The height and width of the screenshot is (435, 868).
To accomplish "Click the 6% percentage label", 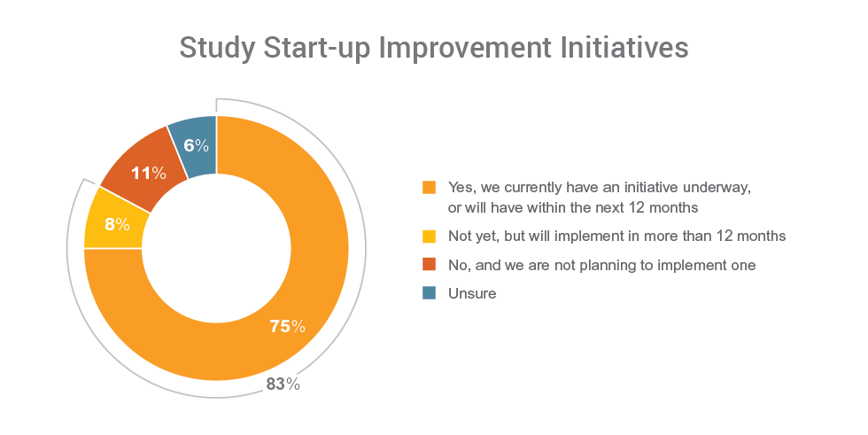I will pyautogui.click(x=197, y=145).
